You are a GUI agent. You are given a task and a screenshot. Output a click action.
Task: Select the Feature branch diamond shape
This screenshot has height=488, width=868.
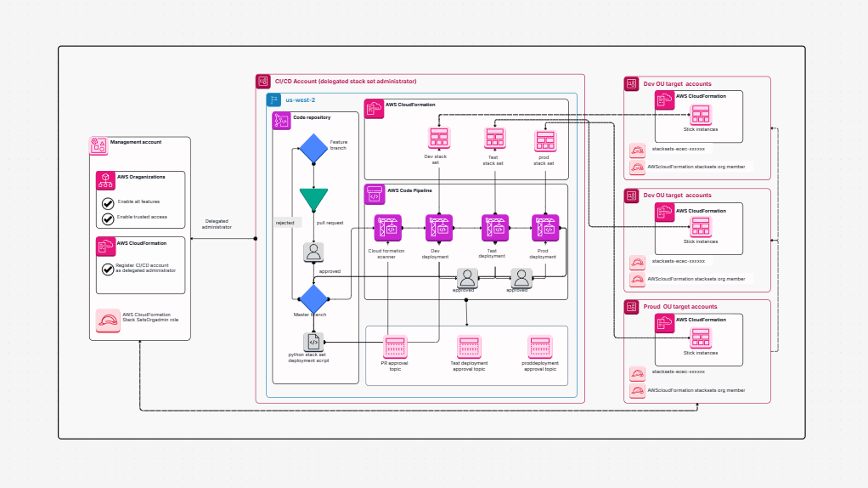tap(314, 149)
